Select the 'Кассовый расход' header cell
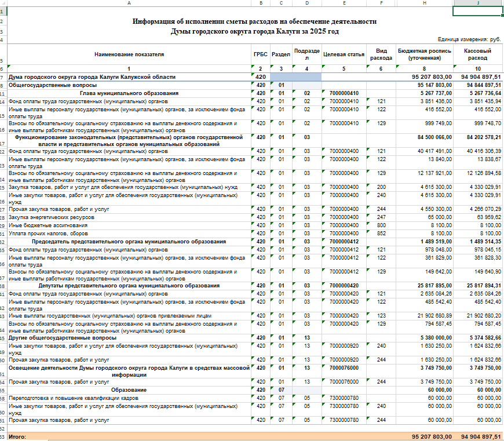The image size is (504, 441). [x=478, y=54]
